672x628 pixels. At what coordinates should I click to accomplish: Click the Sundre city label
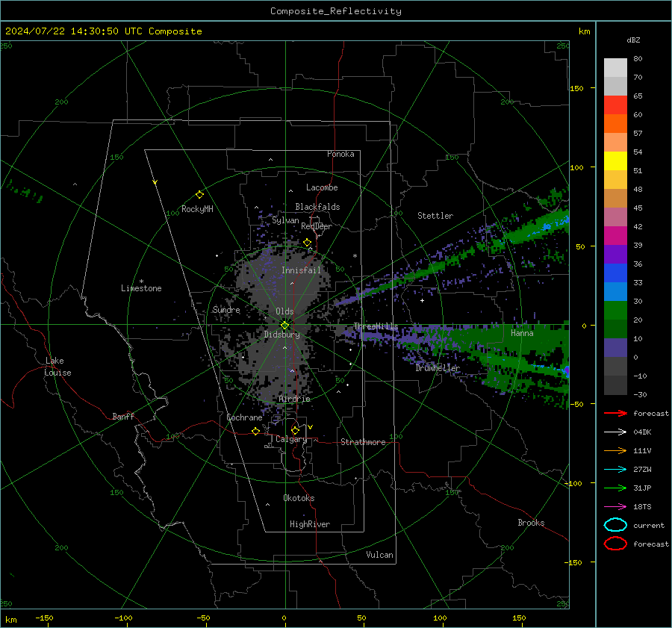coord(226,310)
